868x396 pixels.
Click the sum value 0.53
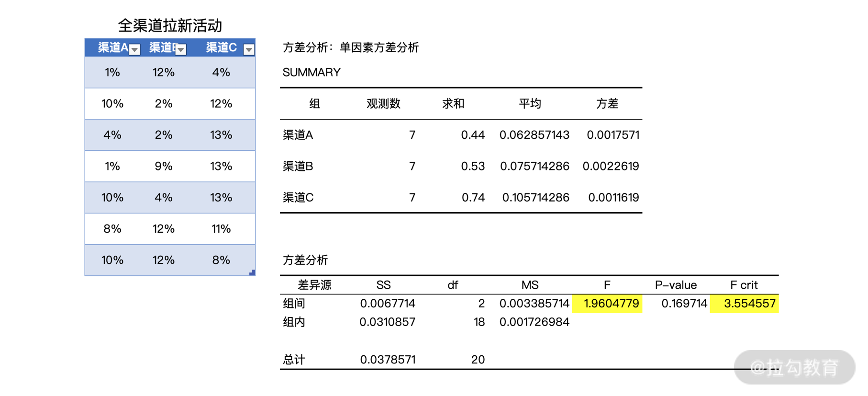[x=473, y=166]
